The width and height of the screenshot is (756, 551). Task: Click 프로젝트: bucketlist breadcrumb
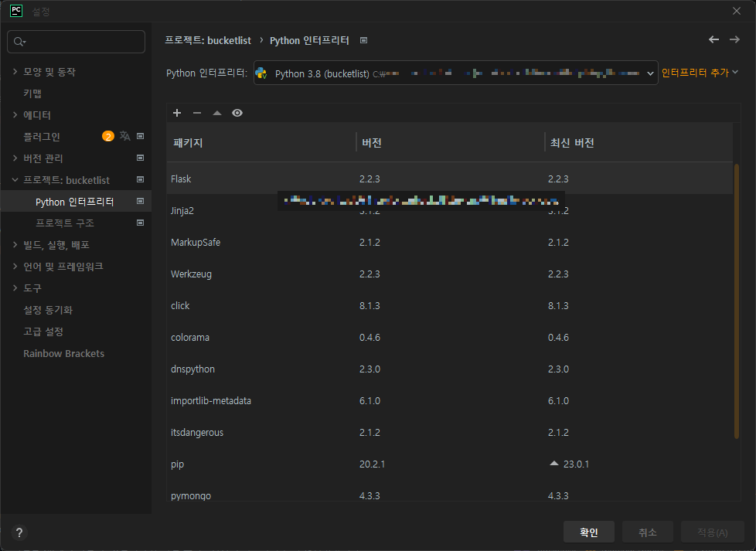tap(208, 40)
